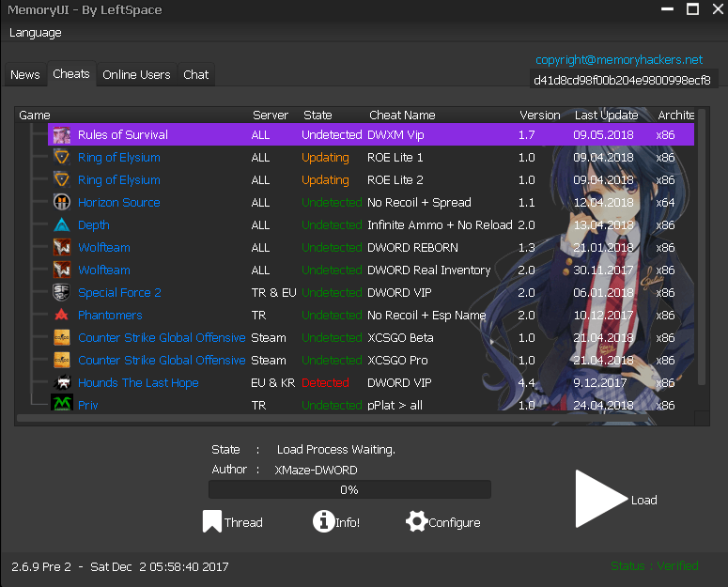Select Counter Strike XCSGO Pro entry

(371, 360)
